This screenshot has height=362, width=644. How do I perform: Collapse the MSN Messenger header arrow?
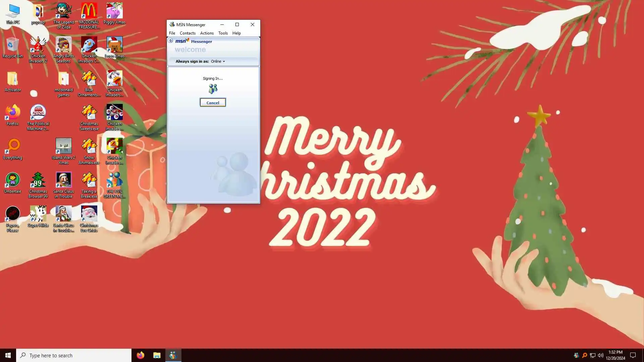(x=170, y=41)
